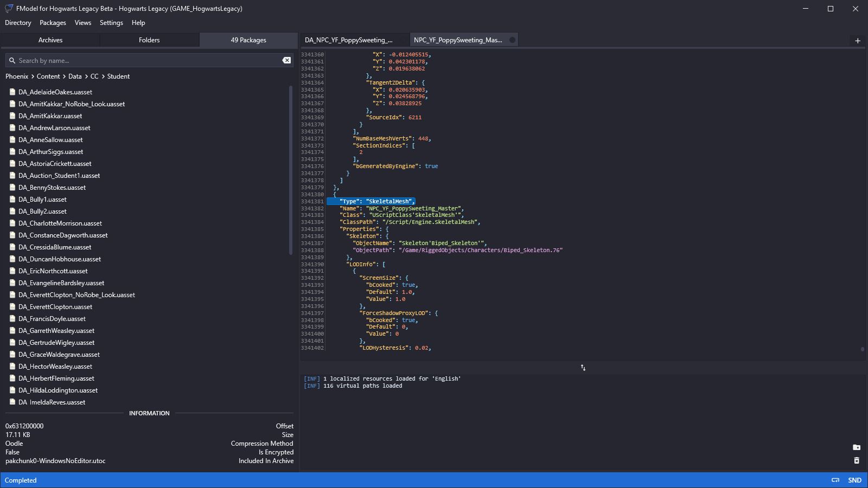The width and height of the screenshot is (868, 488).
Task: Close the NPC_YF_PoppySweeting_Mas... tab via its dot
Action: tap(512, 40)
